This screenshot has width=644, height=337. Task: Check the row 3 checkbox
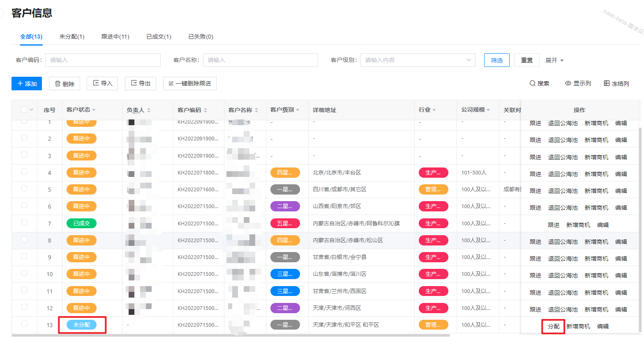point(24,154)
